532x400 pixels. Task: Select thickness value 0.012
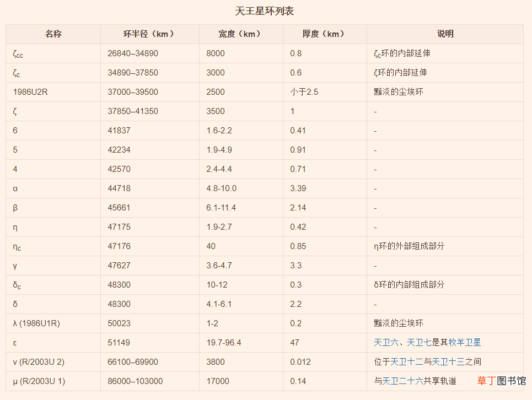[300, 362]
